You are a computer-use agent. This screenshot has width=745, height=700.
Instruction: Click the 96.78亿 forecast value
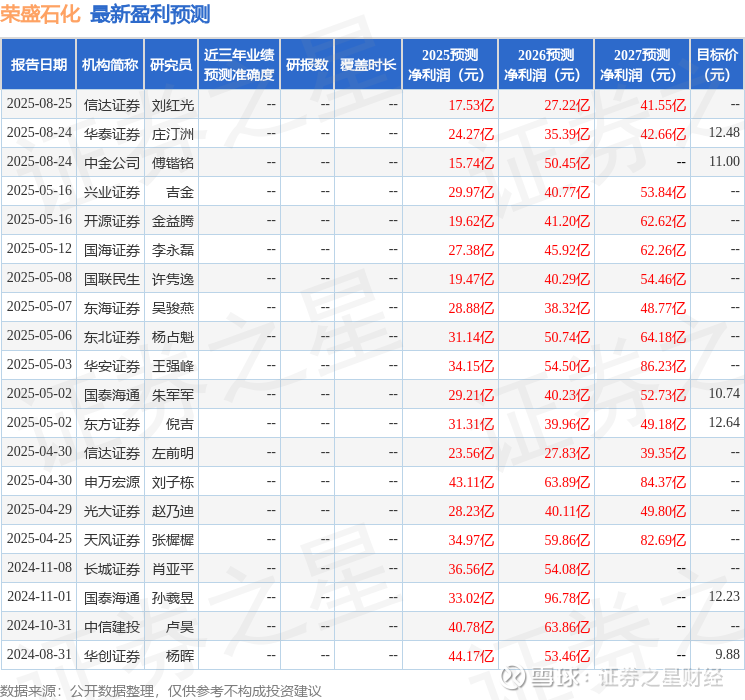click(x=567, y=598)
